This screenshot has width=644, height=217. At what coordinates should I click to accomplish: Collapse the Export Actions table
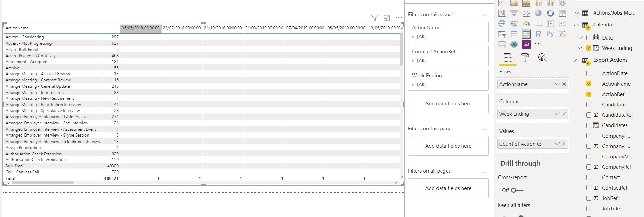pyautogui.click(x=577, y=60)
